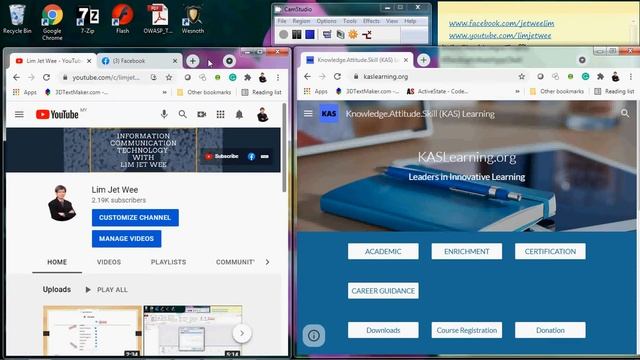640x360 pixels.
Task: Open the File menu in CamStudio
Action: click(x=282, y=21)
